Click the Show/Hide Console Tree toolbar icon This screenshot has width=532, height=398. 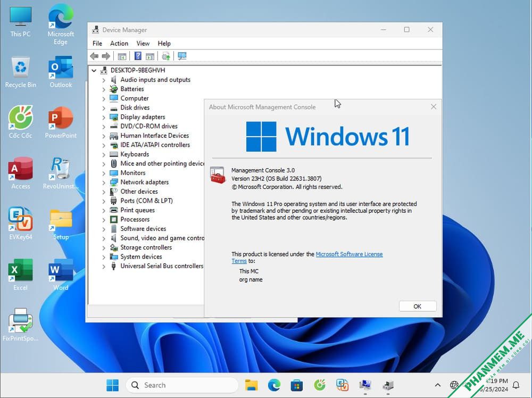pos(122,56)
